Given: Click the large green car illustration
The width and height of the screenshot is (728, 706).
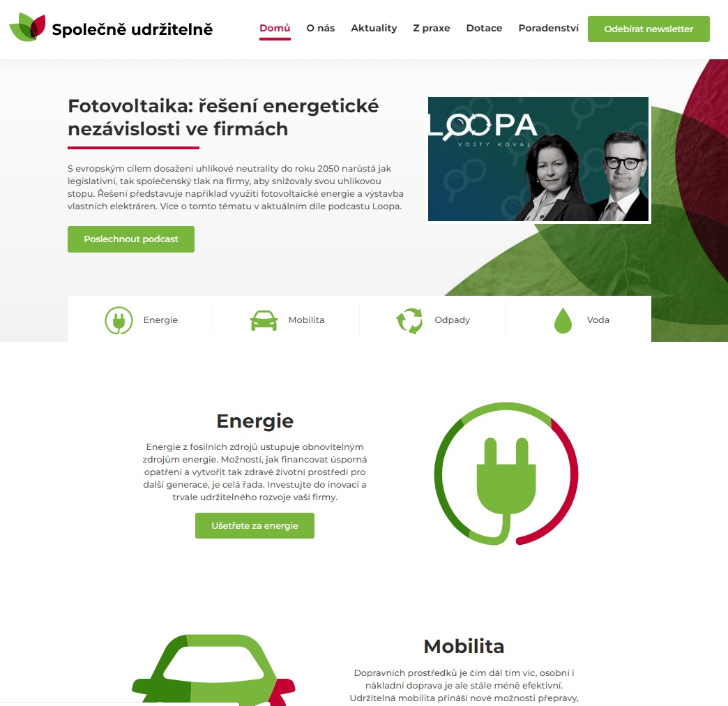Looking at the screenshot, I should [213, 670].
